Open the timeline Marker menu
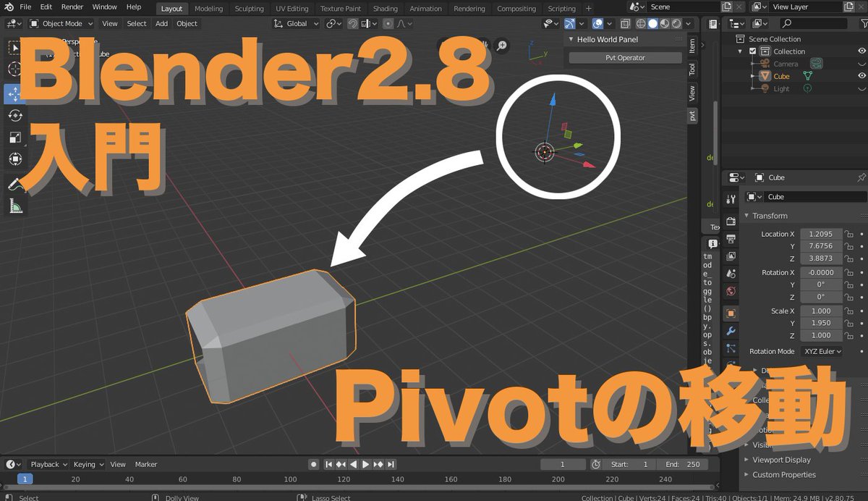This screenshot has width=868, height=501. point(146,464)
